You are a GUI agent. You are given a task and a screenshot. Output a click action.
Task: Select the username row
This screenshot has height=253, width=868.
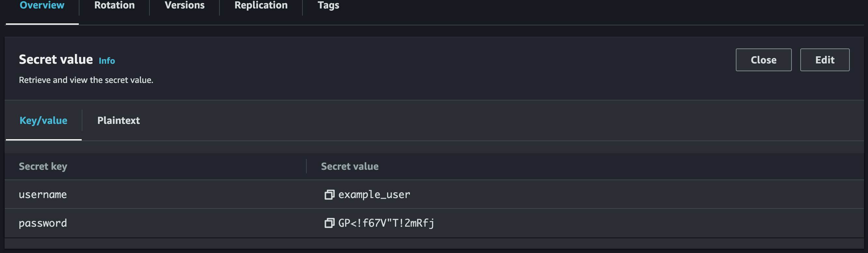click(43, 194)
